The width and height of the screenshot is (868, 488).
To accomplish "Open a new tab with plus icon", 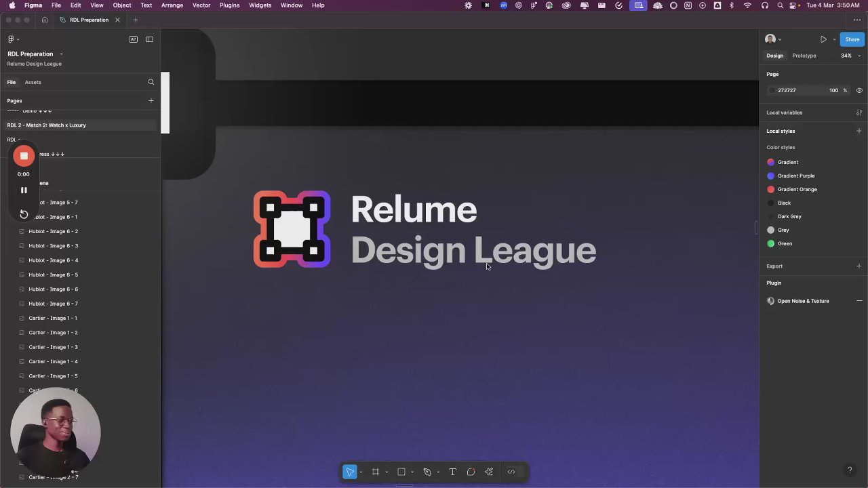I will 135,20.
